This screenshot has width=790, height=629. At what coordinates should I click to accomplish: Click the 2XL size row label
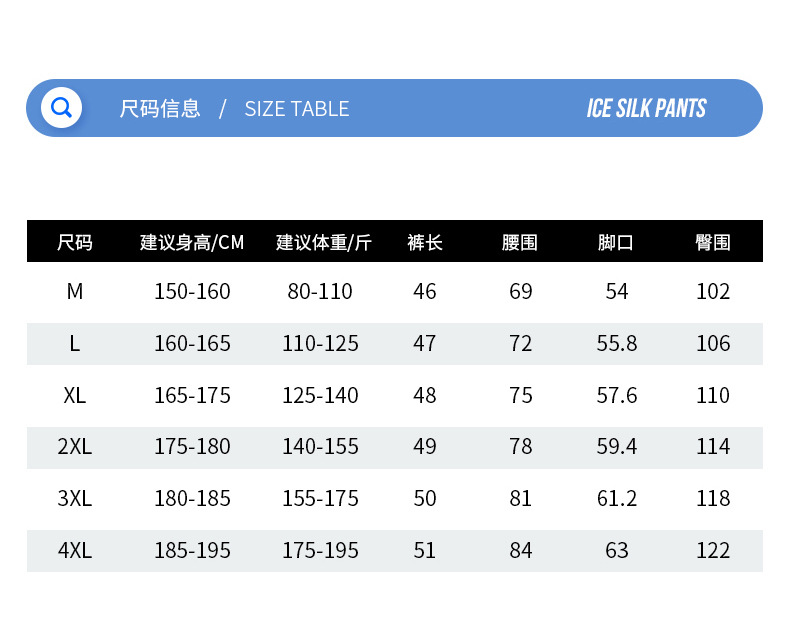click(x=75, y=446)
